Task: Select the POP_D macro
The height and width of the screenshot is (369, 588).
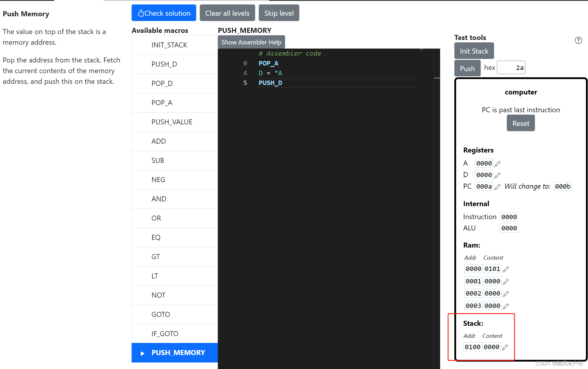Action: 175,84
